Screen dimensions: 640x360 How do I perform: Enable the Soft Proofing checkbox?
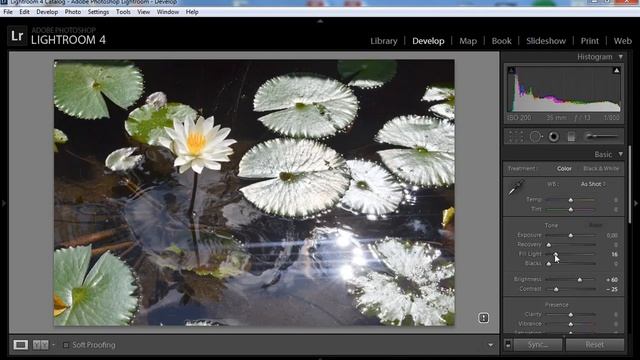[66, 345]
